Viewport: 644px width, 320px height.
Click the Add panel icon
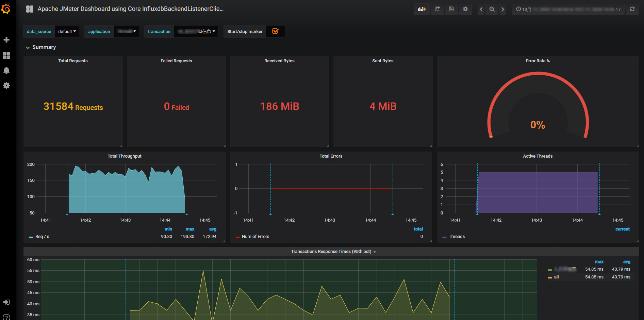422,9
